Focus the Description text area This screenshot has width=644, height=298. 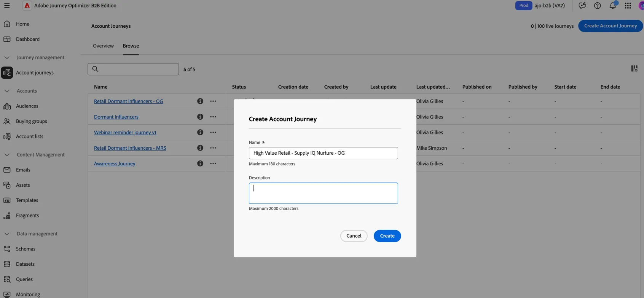click(x=323, y=193)
